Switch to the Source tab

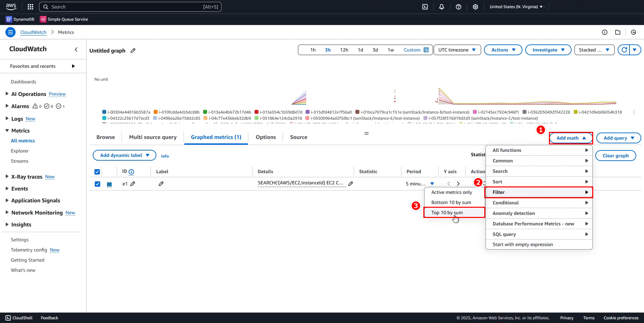298,137
